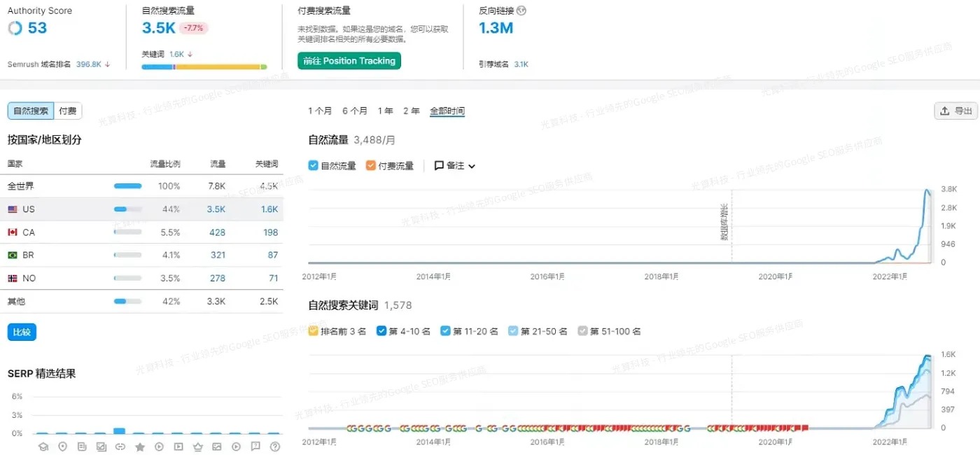The height and width of the screenshot is (455, 980).
Task: Toggle the 自然流量 checkbox
Action: click(x=314, y=166)
